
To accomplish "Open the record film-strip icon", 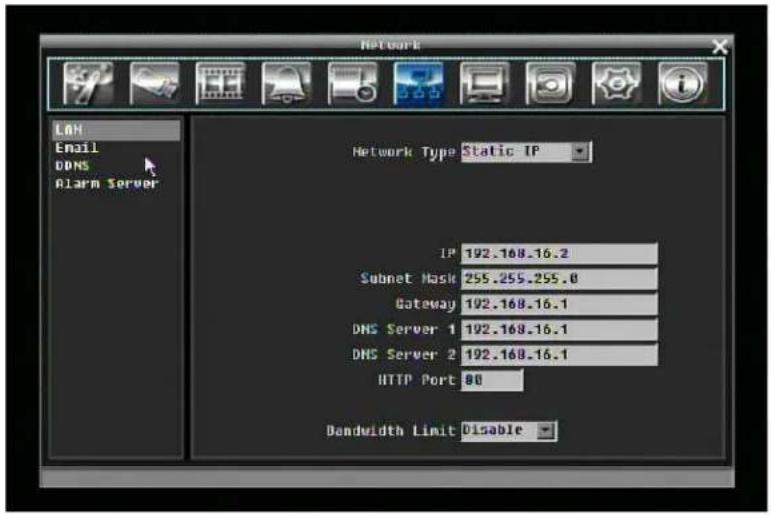I will pos(220,83).
